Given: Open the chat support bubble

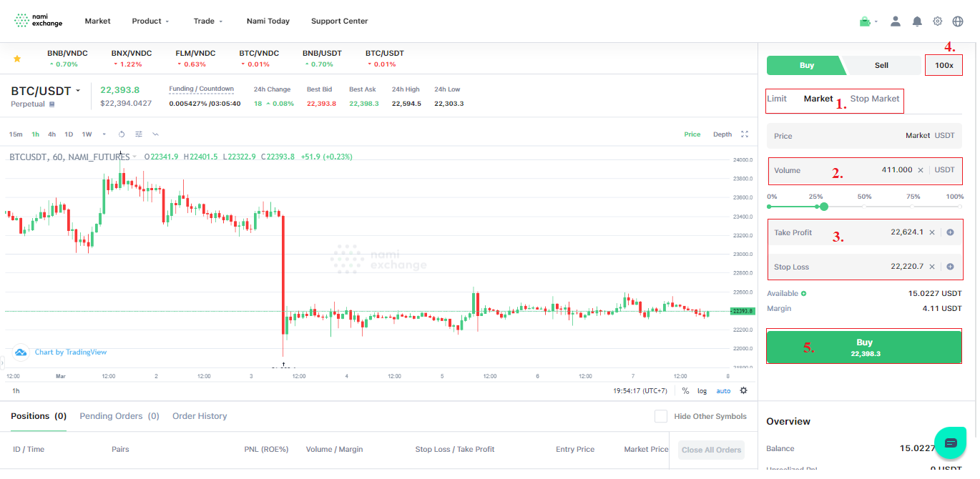Looking at the screenshot, I should pyautogui.click(x=951, y=443).
